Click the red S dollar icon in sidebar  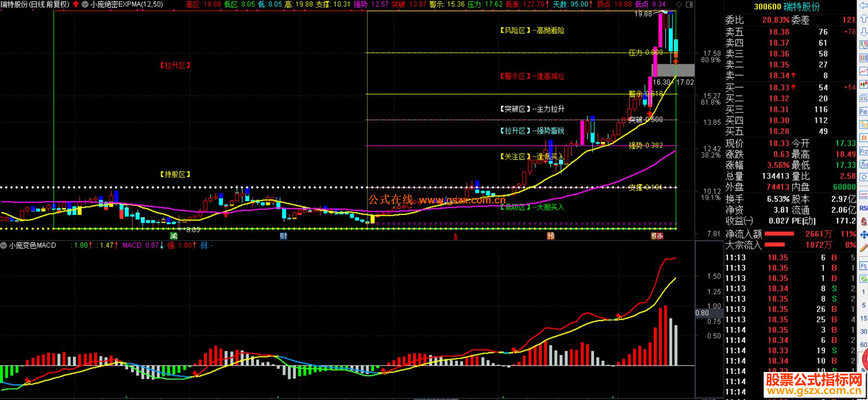coord(863,221)
